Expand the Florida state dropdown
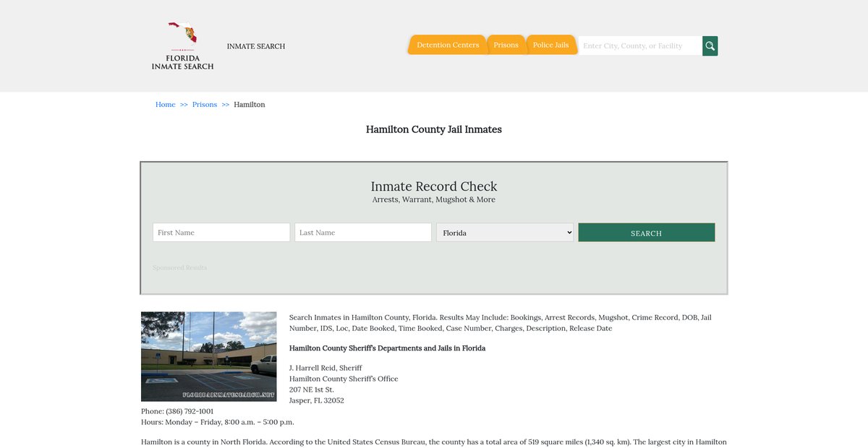 pyautogui.click(x=505, y=233)
